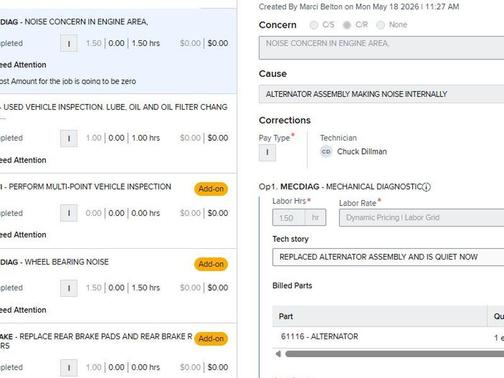This screenshot has height=378, width=504.
Task: Open pay type box on WHEEL BEARING NOISE job
Action: tap(69, 288)
